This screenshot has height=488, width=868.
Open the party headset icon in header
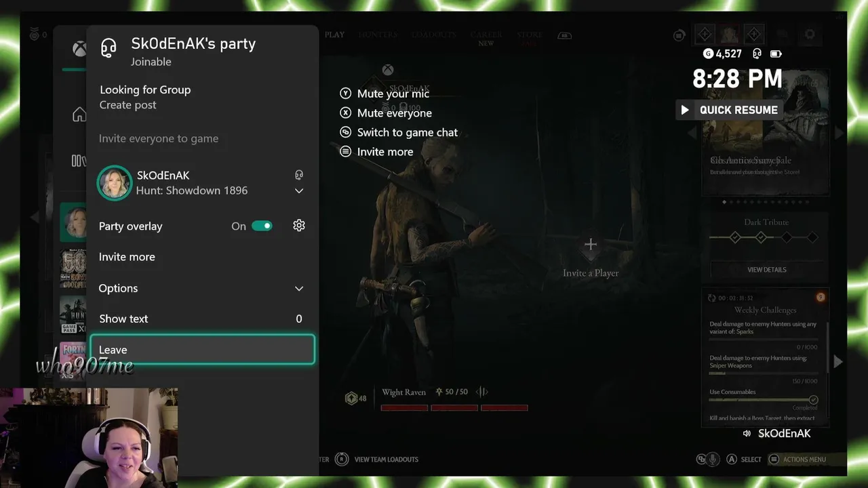point(108,48)
